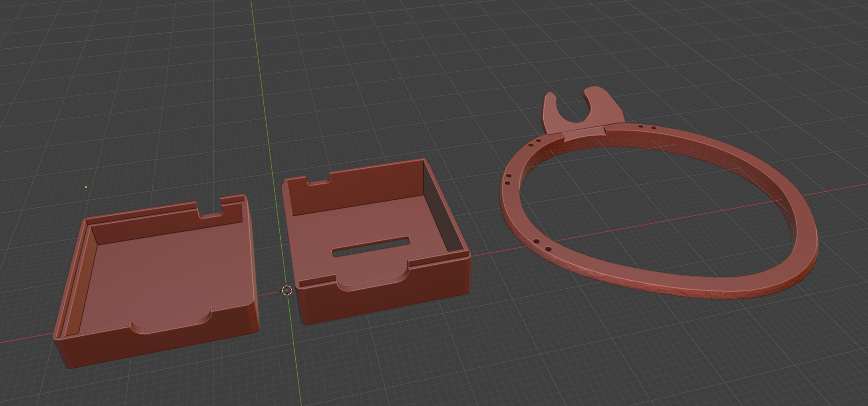The height and width of the screenshot is (406, 868).
Task: Select the left open tray object
Action: (x=155, y=347)
